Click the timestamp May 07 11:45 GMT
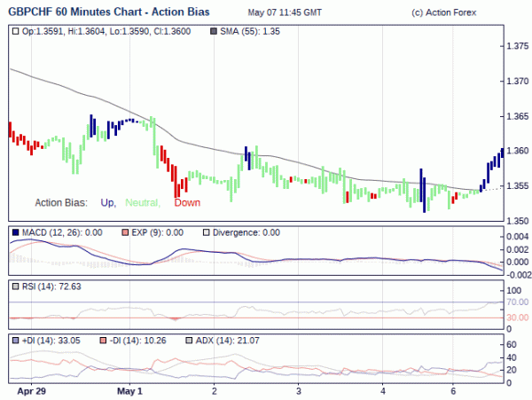532x400 pixels. tap(285, 13)
